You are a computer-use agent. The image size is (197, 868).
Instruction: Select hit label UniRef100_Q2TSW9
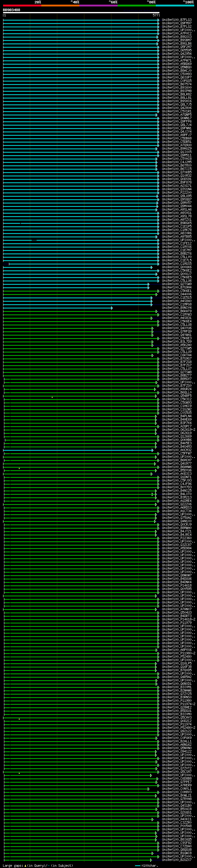[x=177, y=285]
